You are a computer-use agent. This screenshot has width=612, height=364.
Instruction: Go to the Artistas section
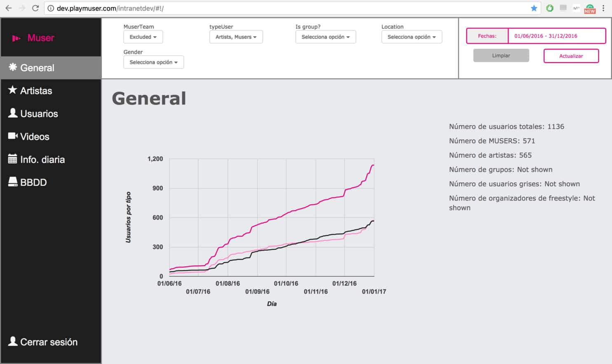36,91
